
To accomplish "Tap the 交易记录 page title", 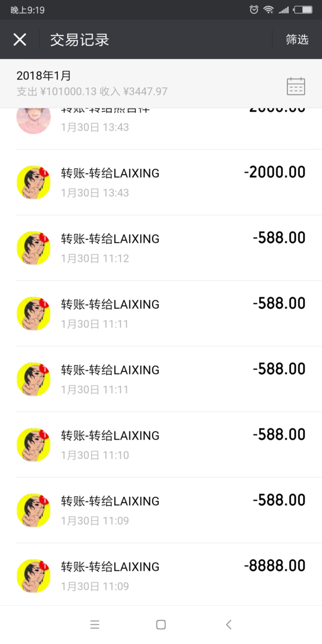I will pos(80,40).
